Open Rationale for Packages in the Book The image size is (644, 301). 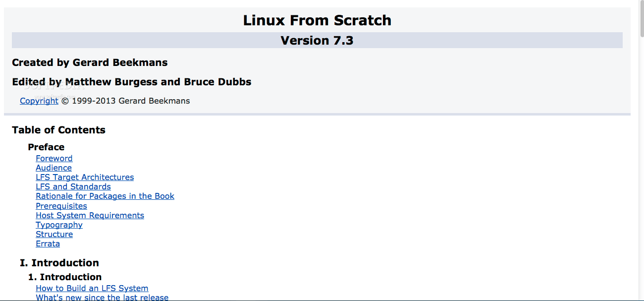105,196
